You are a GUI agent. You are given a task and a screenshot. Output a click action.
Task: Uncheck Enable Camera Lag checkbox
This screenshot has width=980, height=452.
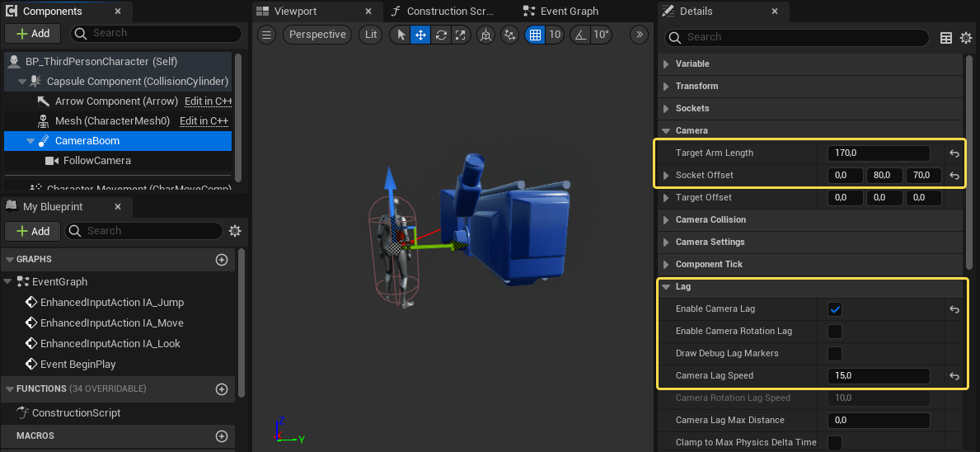tap(834, 308)
